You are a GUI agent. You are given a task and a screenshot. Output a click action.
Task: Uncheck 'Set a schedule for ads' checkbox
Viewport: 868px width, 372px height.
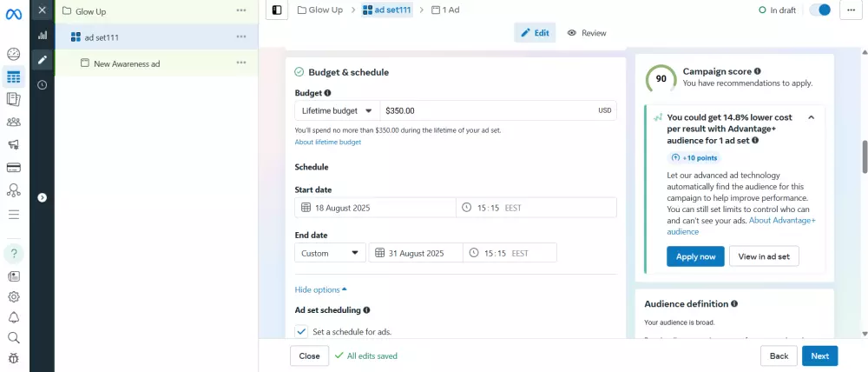301,331
